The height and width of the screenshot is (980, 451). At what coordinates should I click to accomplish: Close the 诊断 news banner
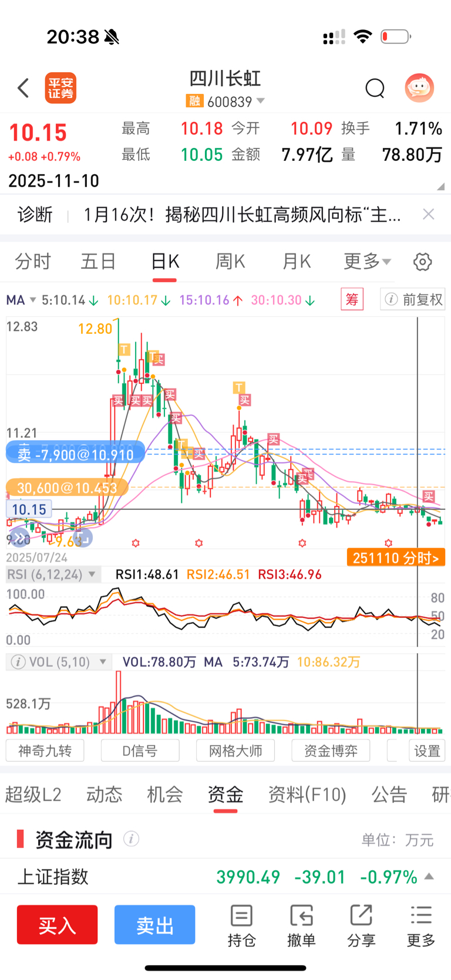click(x=429, y=214)
